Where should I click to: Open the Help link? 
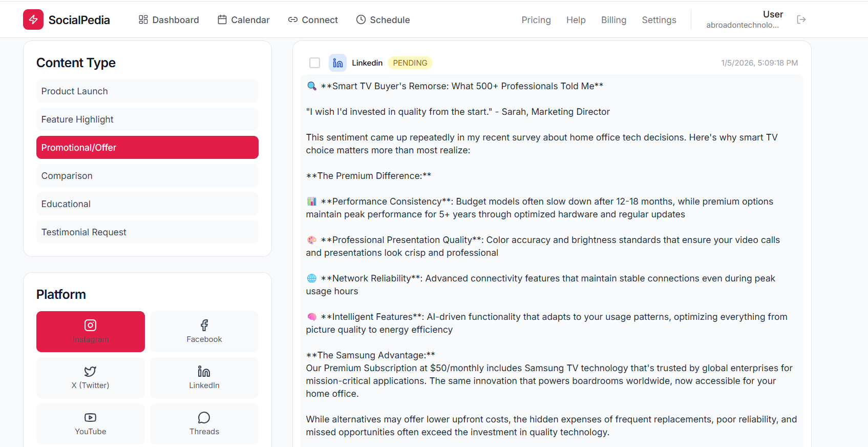pos(576,19)
